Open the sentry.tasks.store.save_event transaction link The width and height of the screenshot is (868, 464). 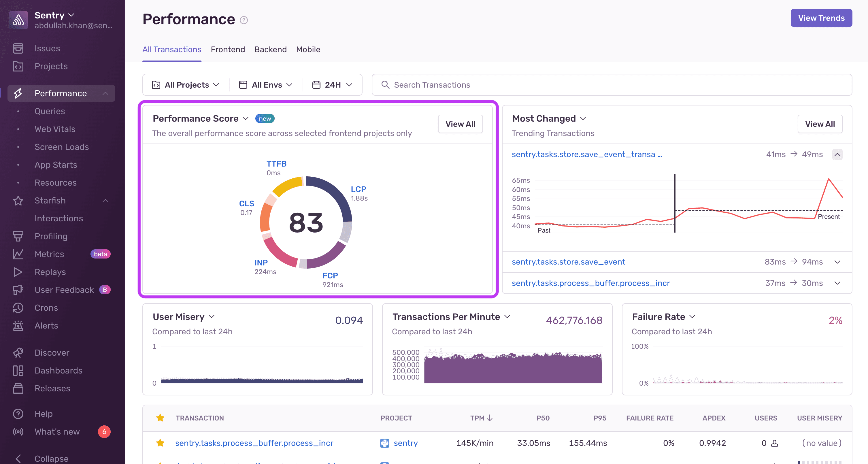click(x=569, y=262)
